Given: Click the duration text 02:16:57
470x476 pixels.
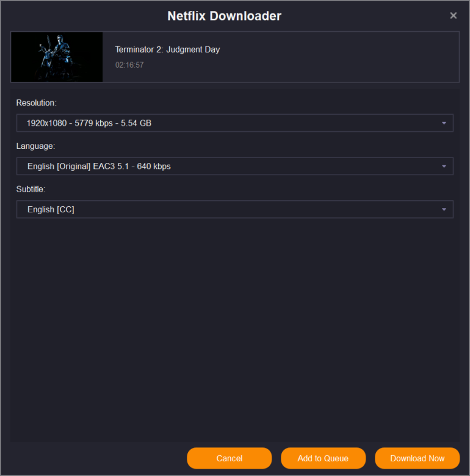Looking at the screenshot, I should [129, 65].
